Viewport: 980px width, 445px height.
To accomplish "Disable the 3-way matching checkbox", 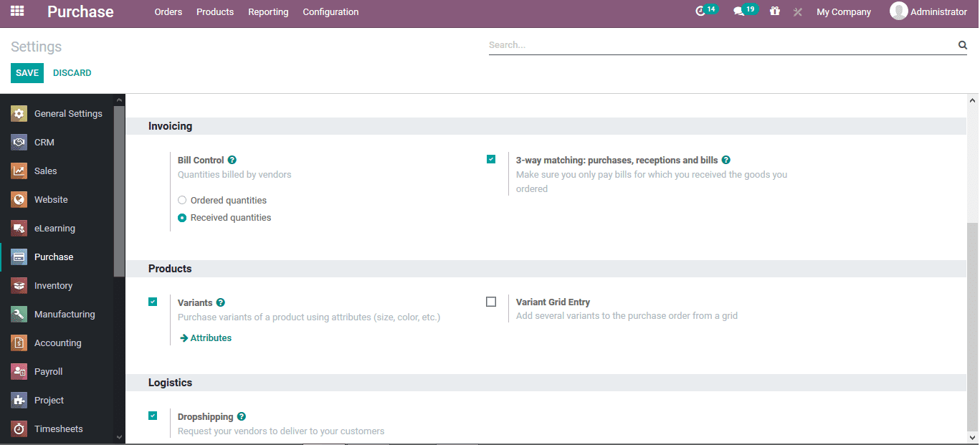I will tap(491, 159).
